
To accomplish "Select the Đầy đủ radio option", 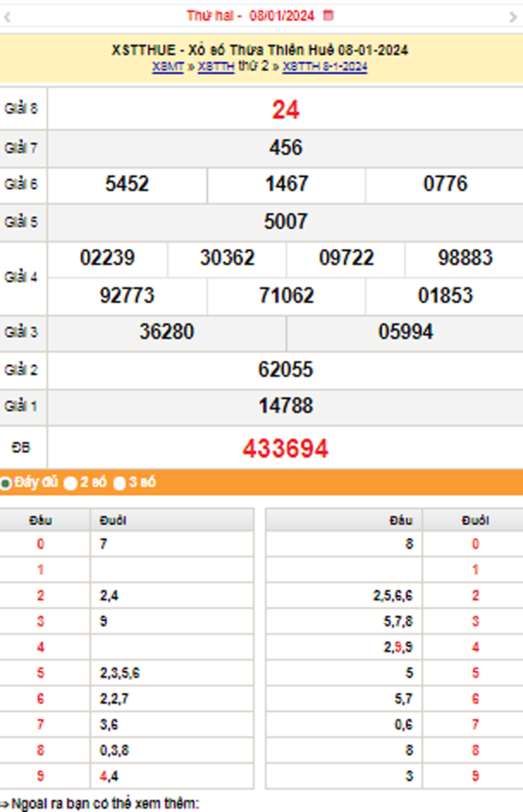I will coord(6,483).
